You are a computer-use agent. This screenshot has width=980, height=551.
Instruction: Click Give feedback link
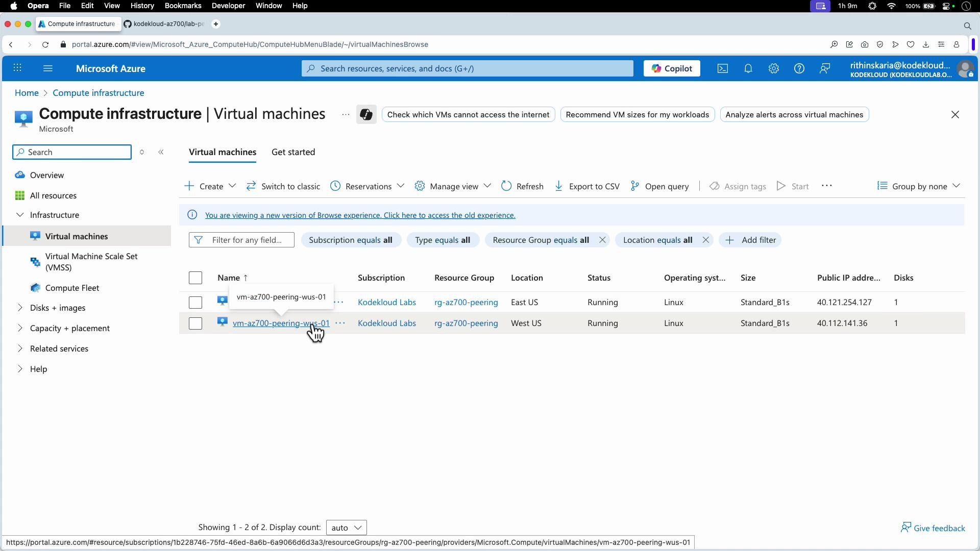point(933,528)
